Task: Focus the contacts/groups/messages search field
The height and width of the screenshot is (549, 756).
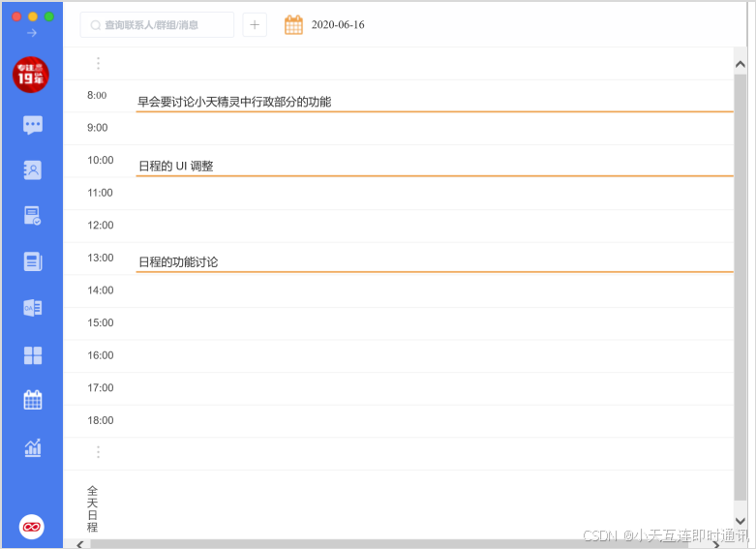Action: pos(157,24)
